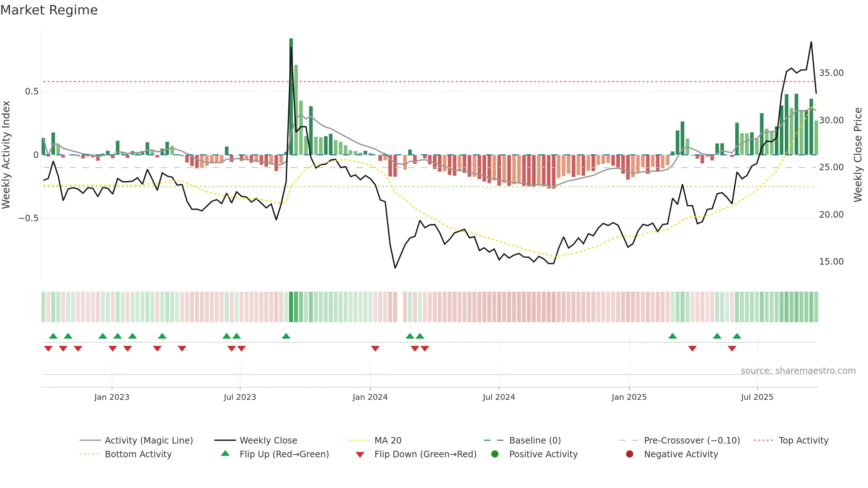Click the −0.5 activity index axis label
This screenshot has width=868, height=488.
[28, 218]
